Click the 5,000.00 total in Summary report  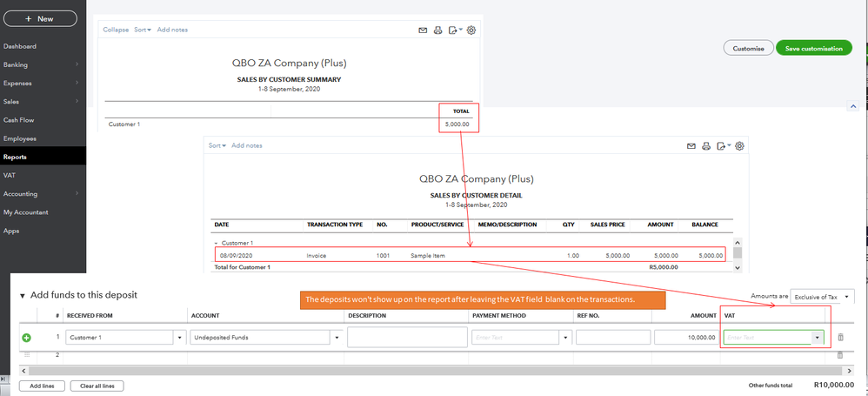click(x=457, y=124)
